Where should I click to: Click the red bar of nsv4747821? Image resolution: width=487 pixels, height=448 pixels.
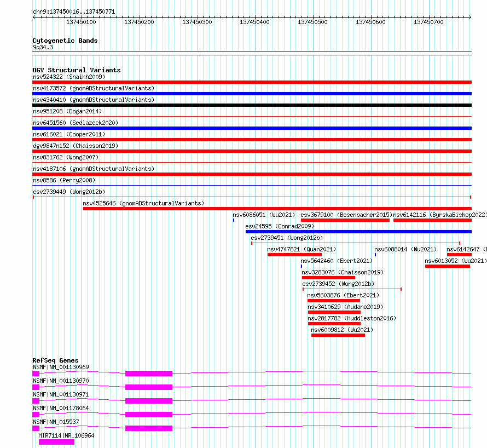pyautogui.click(x=294, y=255)
